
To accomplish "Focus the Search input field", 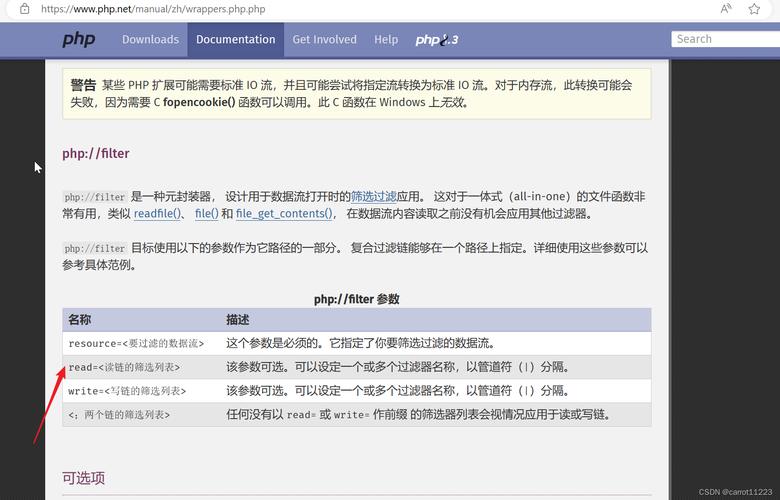I will point(725,39).
